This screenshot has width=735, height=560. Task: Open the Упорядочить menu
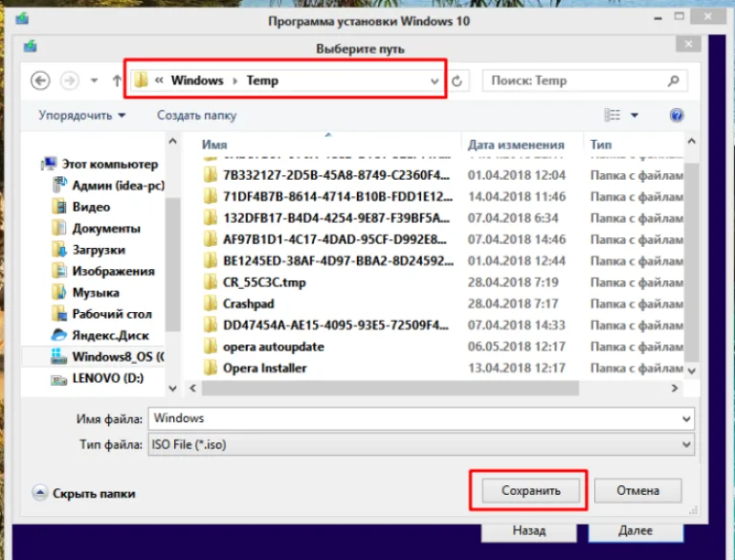(x=81, y=116)
